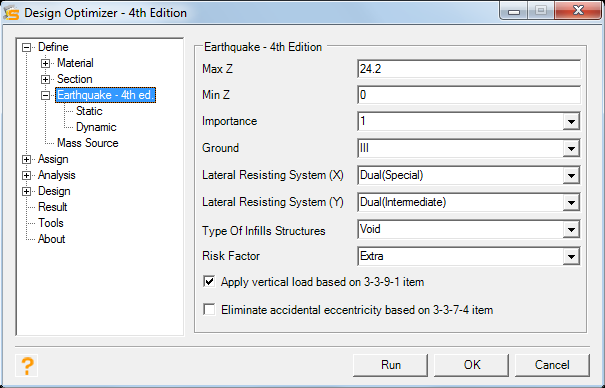Select the Assign tree item label
The height and width of the screenshot is (388, 605).
[x=53, y=159]
